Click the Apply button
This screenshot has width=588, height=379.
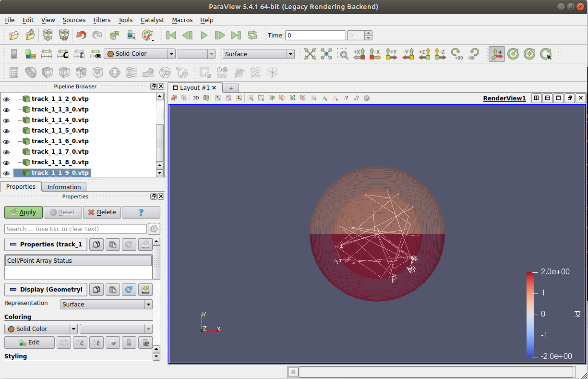coord(23,212)
